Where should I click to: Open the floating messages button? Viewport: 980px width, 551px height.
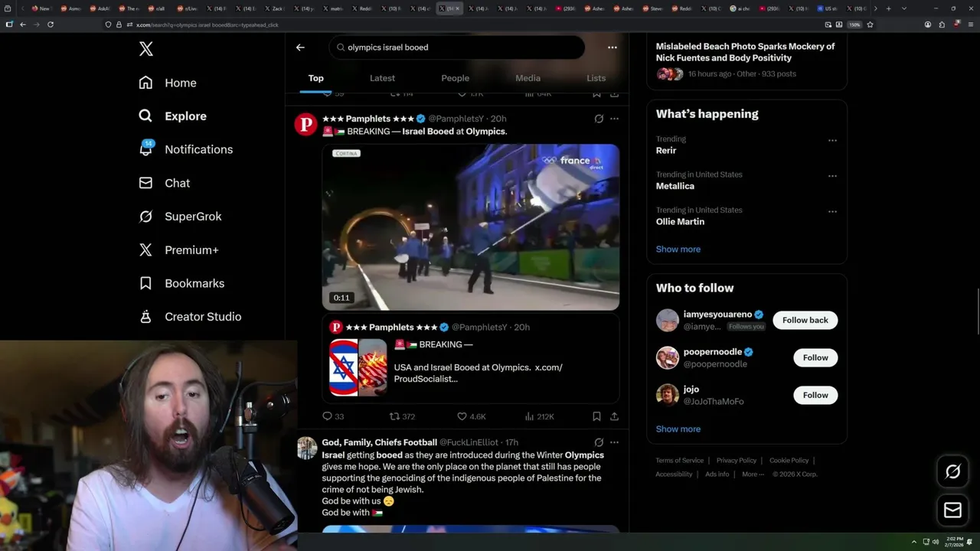(952, 510)
